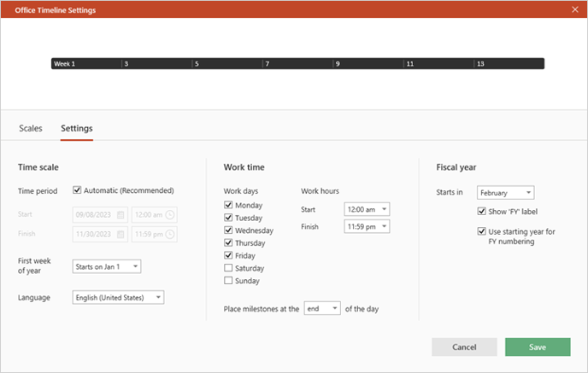
Task: Save the timeline settings
Action: point(538,347)
